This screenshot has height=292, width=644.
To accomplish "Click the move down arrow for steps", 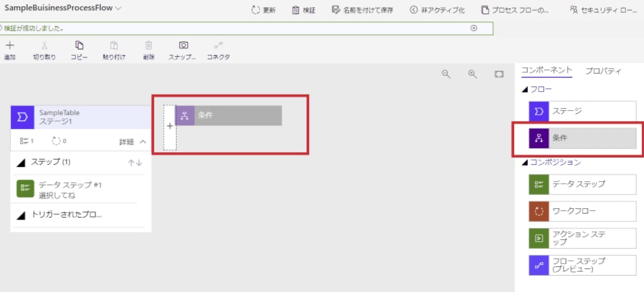I will tap(139, 163).
